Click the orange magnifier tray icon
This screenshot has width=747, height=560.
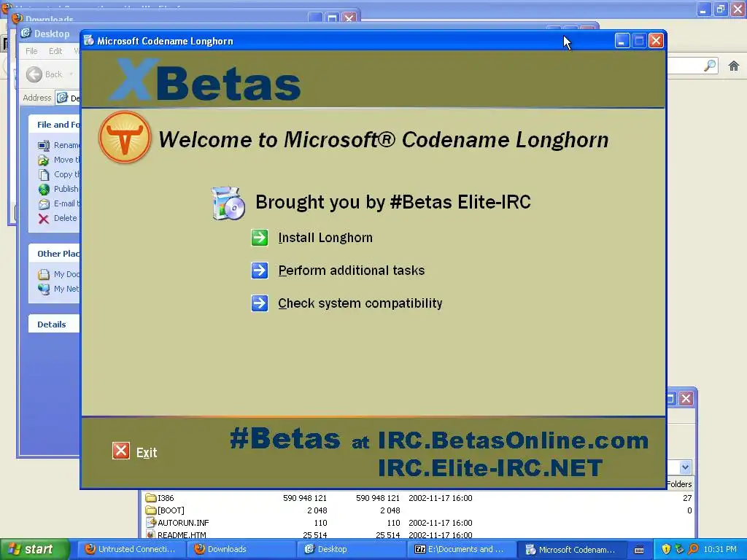[x=693, y=550]
